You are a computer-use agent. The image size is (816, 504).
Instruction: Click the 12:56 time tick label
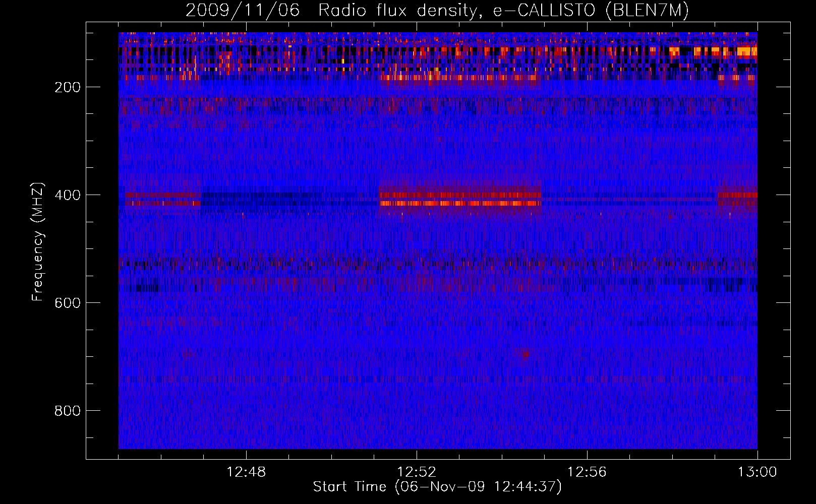click(587, 472)
